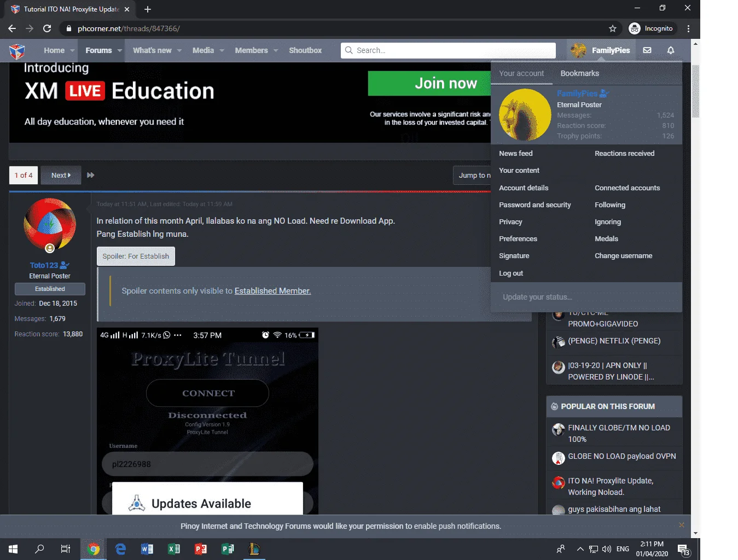Open Preferences from account menu
Image resolution: width=738 pixels, height=560 pixels.
coord(518,239)
